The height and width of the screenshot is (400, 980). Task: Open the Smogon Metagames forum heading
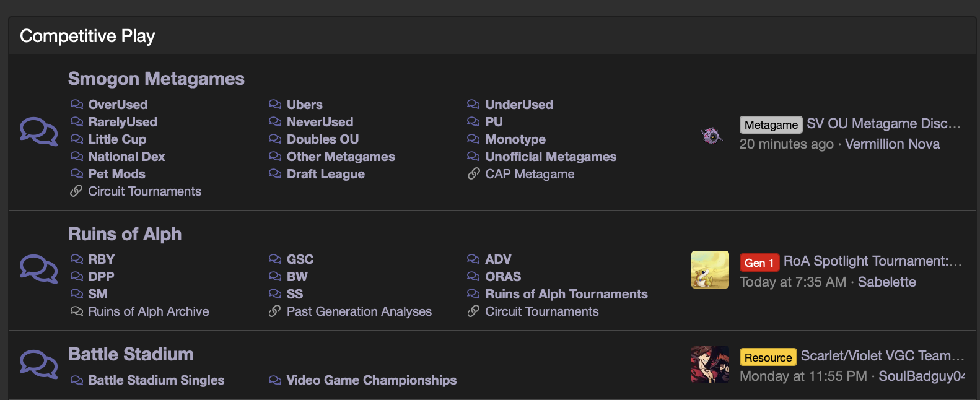coord(156,79)
